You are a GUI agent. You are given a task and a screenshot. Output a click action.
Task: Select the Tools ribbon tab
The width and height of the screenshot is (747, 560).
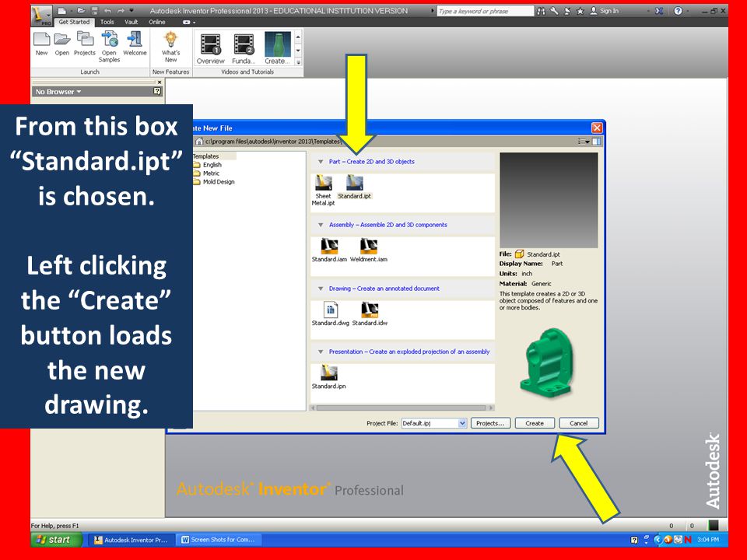tap(107, 22)
